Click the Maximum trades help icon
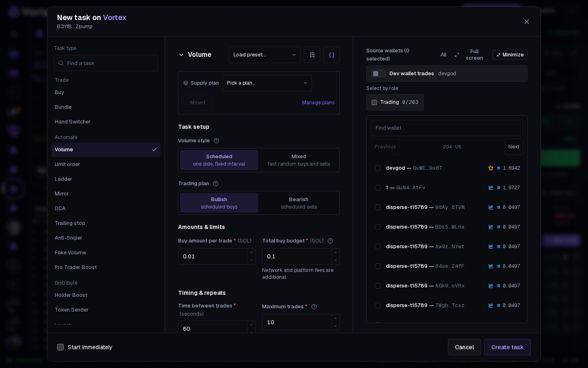Screen dimensions: 588x368 coord(314,307)
